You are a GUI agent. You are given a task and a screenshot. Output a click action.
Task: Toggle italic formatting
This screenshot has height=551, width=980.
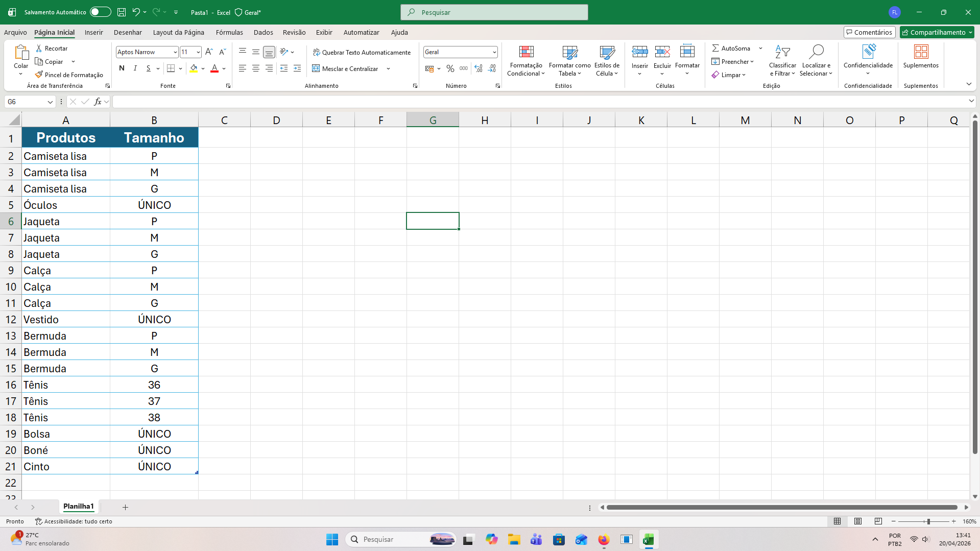click(135, 68)
